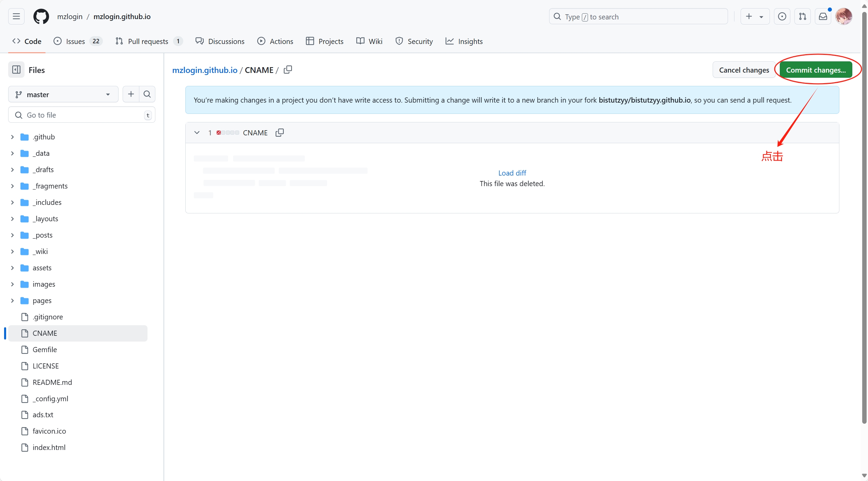Go to GitHub homepage via Octocat logo
The height and width of the screenshot is (481, 868).
point(41,16)
